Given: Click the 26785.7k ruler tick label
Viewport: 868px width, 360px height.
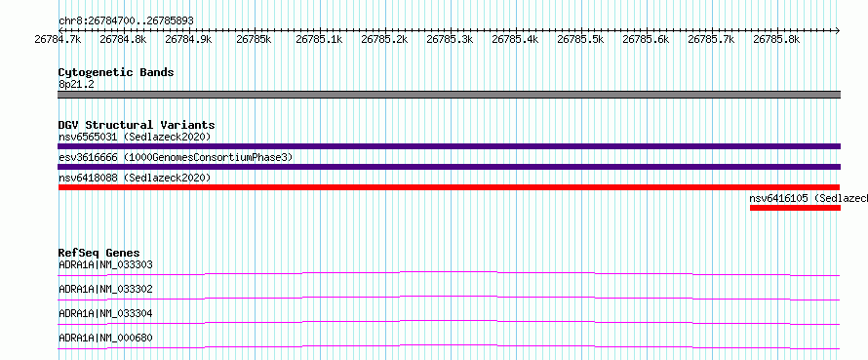Looking at the screenshot, I should pyautogui.click(x=711, y=39).
